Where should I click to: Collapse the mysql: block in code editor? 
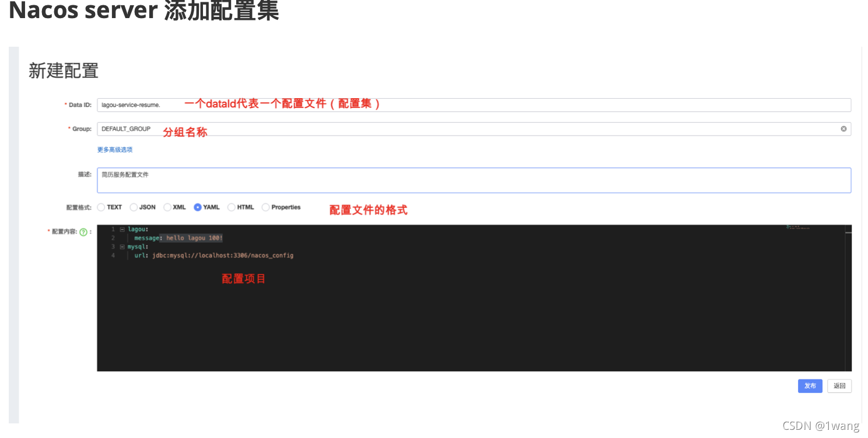[122, 247]
